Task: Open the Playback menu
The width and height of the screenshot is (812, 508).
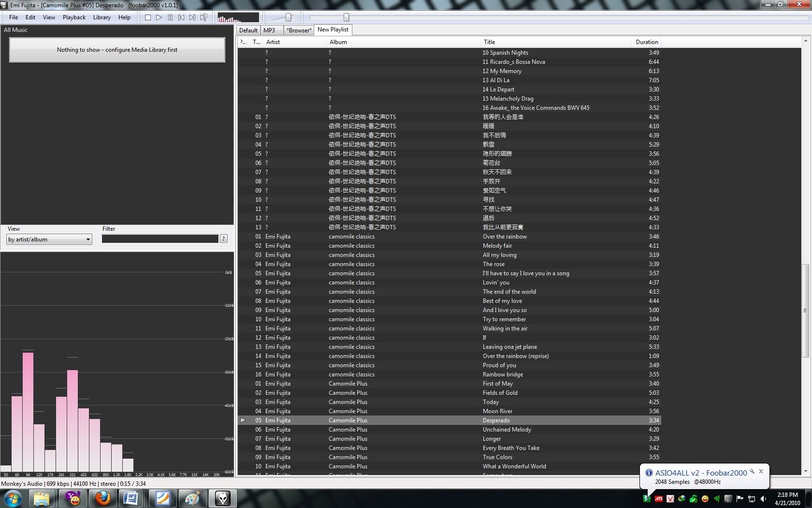Action: coord(74,17)
